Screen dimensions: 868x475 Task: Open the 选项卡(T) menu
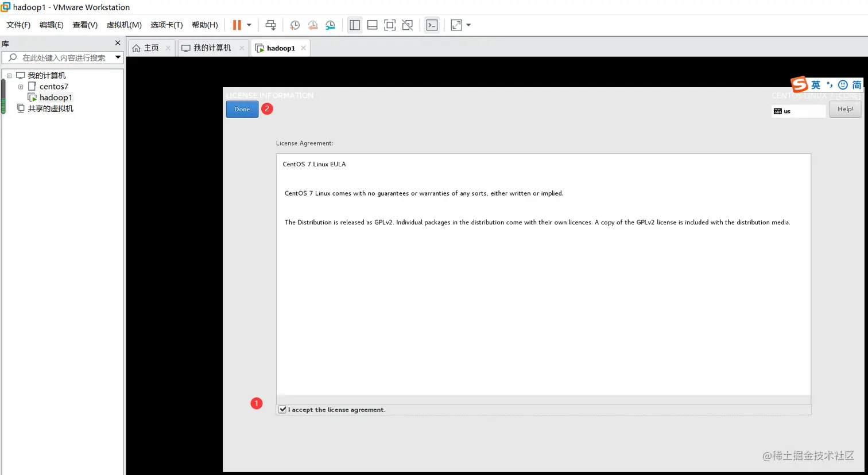click(166, 25)
